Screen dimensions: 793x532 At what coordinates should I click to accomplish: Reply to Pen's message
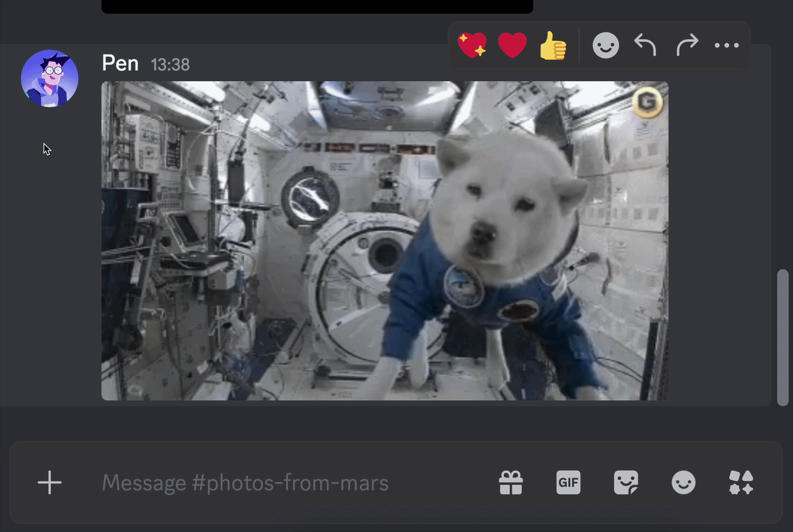pyautogui.click(x=646, y=45)
